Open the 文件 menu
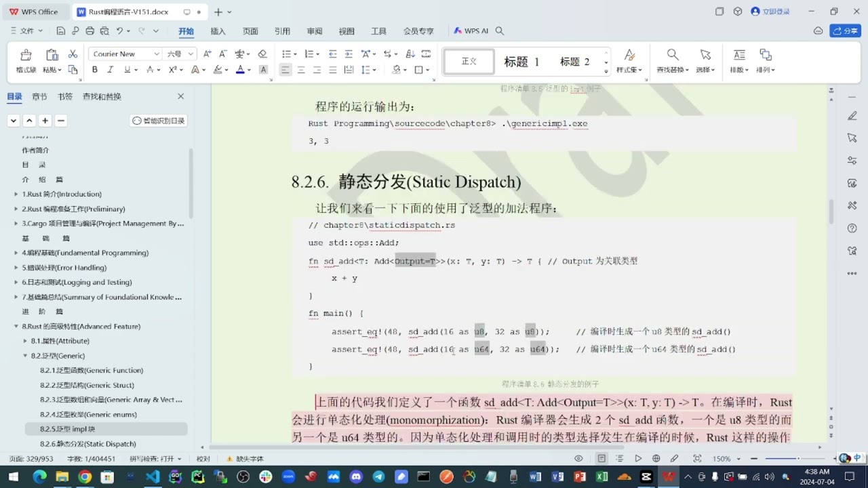 tap(27, 31)
